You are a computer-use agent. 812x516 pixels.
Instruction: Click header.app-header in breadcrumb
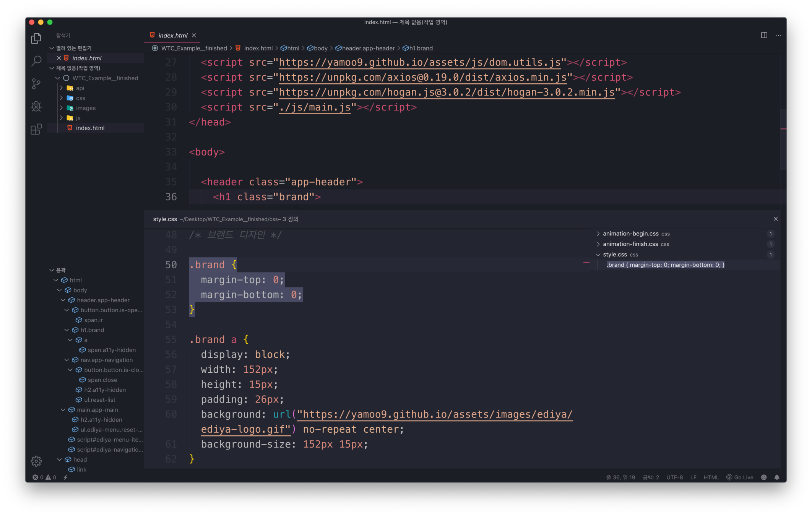tap(368, 48)
